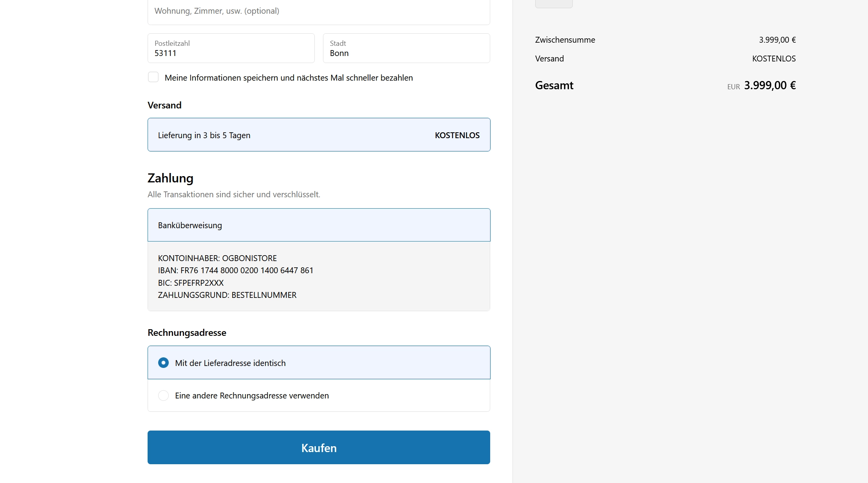Select Banküberweisung as the payment method

tap(319, 225)
